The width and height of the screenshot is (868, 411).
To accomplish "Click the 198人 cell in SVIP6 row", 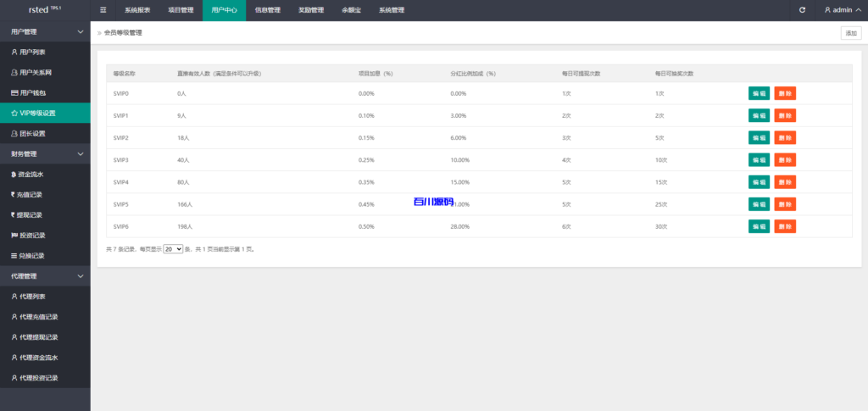I will (x=185, y=226).
